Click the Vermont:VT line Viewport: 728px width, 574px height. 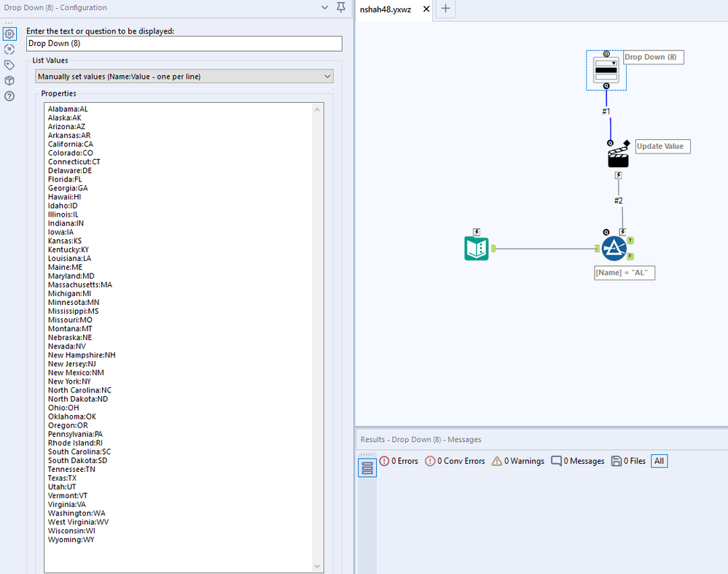(68, 496)
